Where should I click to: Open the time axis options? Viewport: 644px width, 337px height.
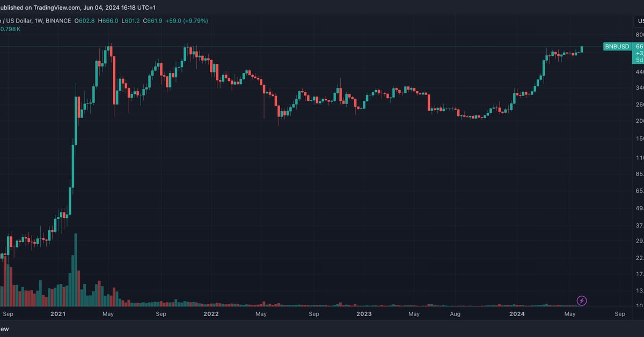pos(322,314)
